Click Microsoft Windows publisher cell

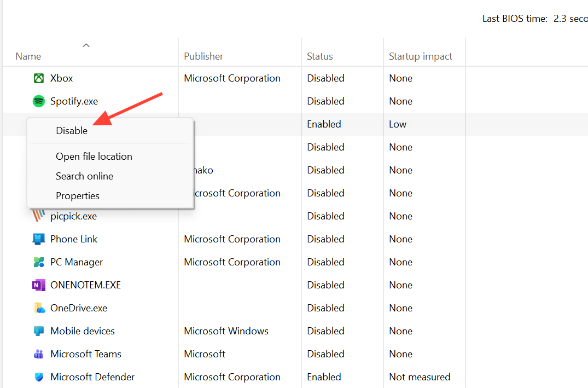click(226, 331)
